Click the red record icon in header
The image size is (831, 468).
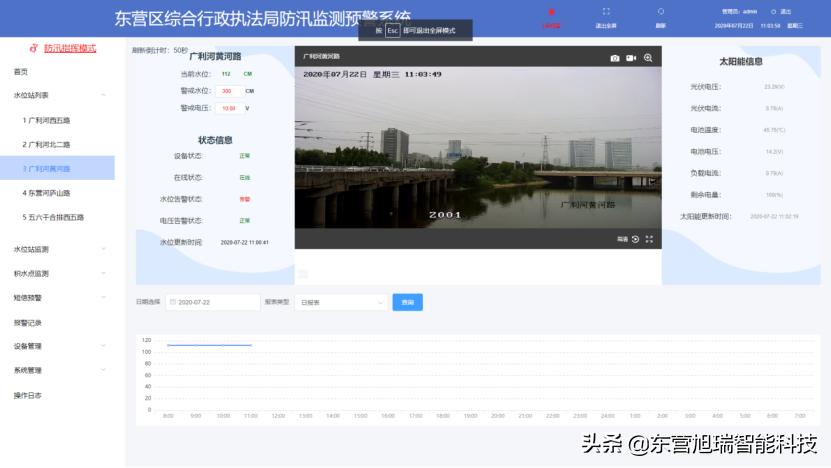coord(551,12)
